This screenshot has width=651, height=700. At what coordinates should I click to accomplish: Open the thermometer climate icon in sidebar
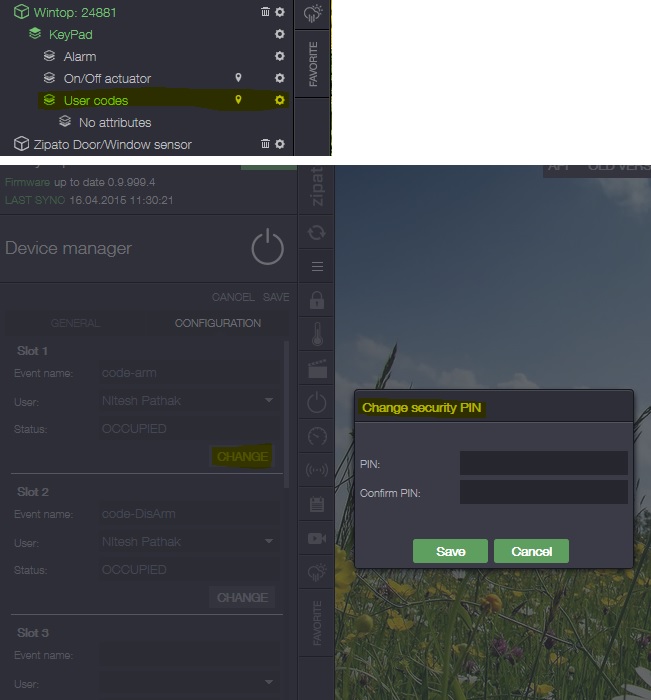[x=317, y=335]
